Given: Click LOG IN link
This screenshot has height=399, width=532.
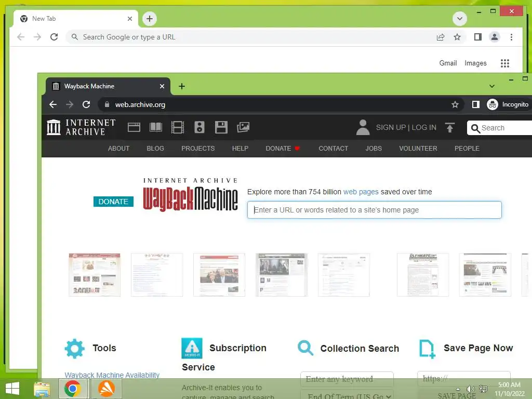Looking at the screenshot, I should point(424,128).
